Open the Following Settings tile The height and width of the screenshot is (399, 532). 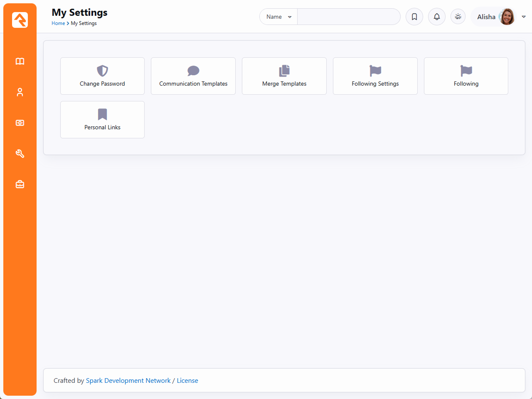375,76
